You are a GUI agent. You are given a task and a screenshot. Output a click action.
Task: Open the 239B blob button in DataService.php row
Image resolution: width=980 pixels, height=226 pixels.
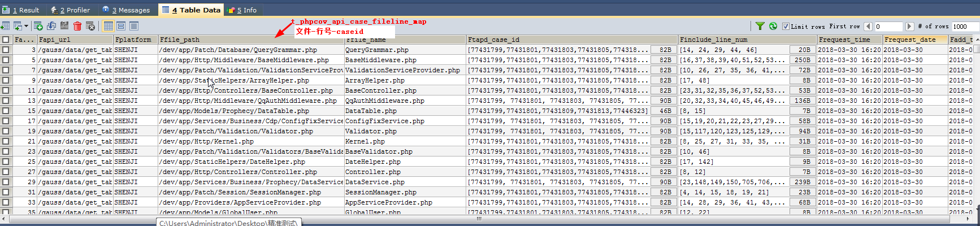click(803, 182)
